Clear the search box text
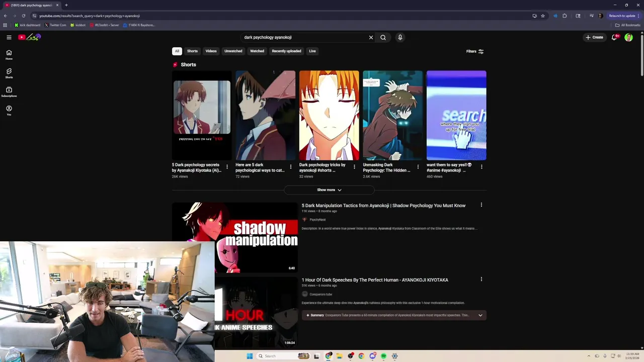The width and height of the screenshot is (644, 362). point(371,37)
